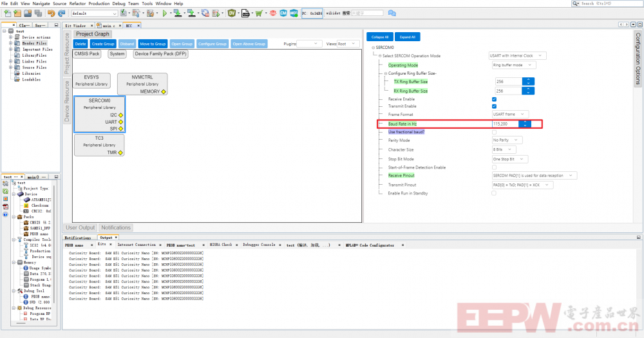The width and height of the screenshot is (644, 338).
Task: Open the Receive Pinout dropdown
Action: coord(534,175)
